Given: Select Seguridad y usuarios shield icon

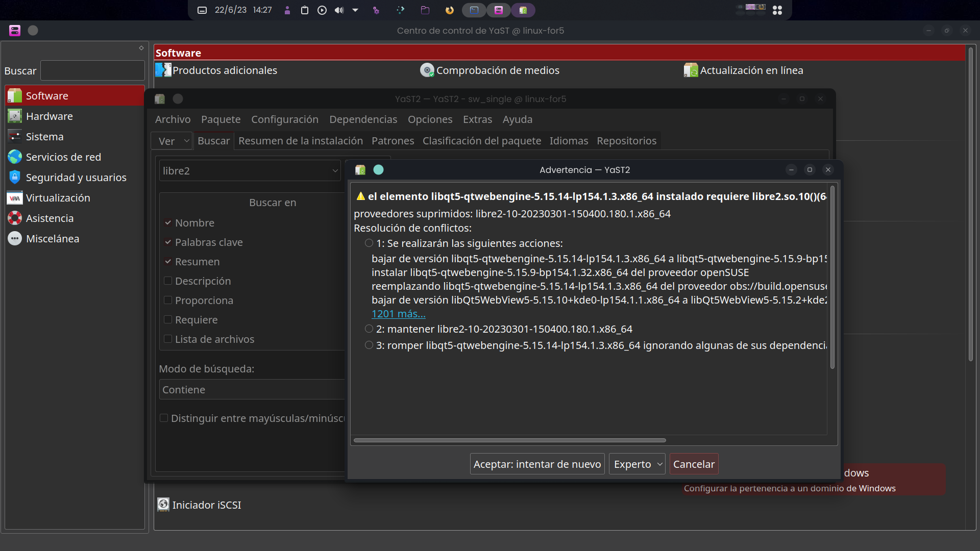Looking at the screenshot, I should click(x=15, y=178).
